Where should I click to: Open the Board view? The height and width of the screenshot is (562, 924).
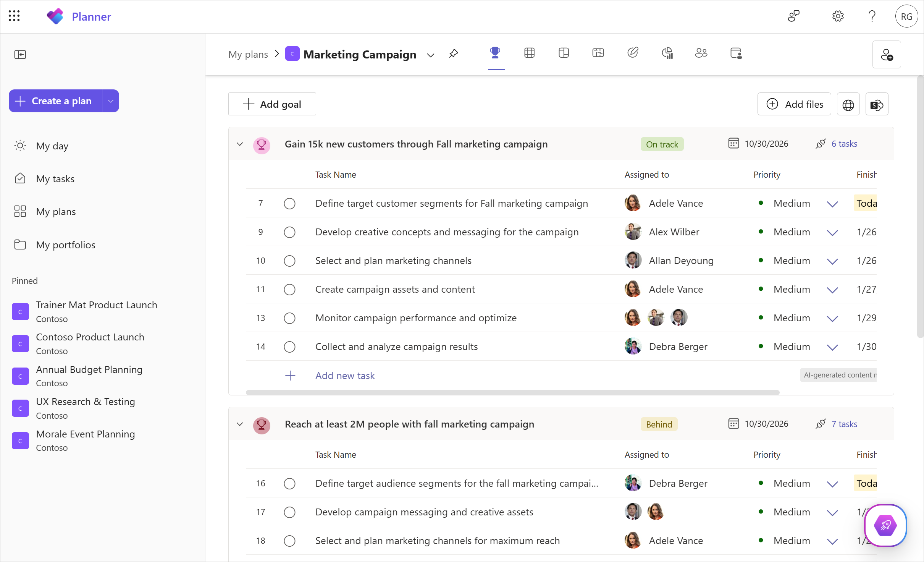(564, 53)
